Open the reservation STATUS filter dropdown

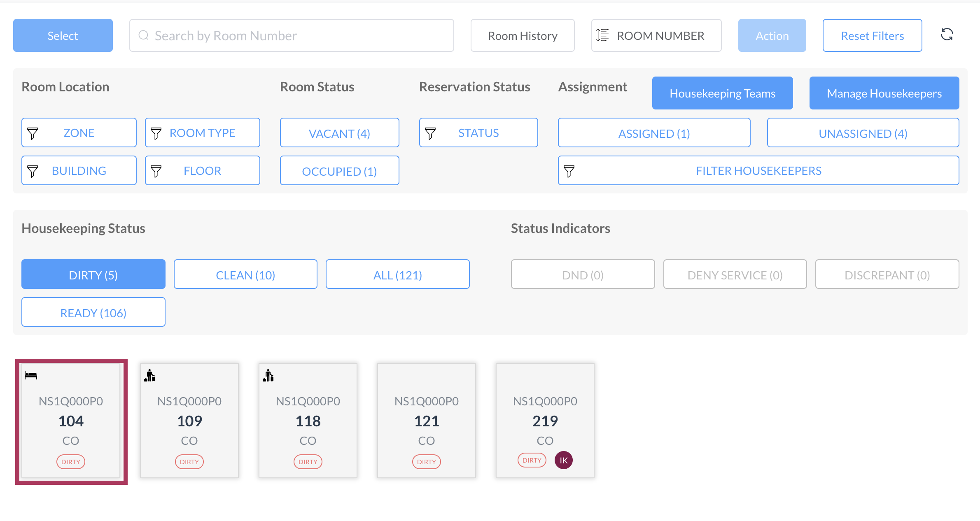[x=478, y=133]
